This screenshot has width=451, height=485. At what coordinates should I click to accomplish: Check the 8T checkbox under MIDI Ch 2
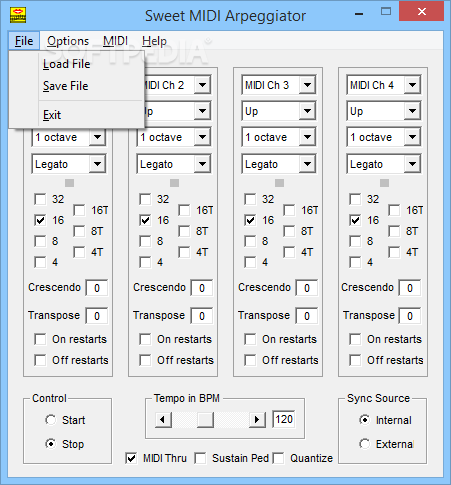coord(184,231)
